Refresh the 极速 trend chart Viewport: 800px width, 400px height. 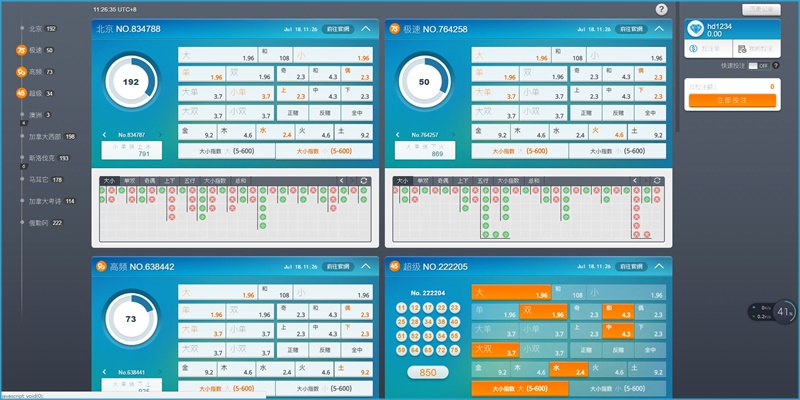click(x=657, y=181)
